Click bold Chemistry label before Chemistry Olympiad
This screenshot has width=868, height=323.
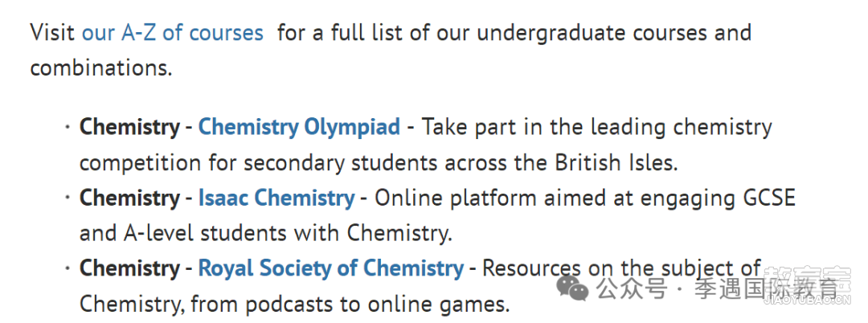coord(129,127)
